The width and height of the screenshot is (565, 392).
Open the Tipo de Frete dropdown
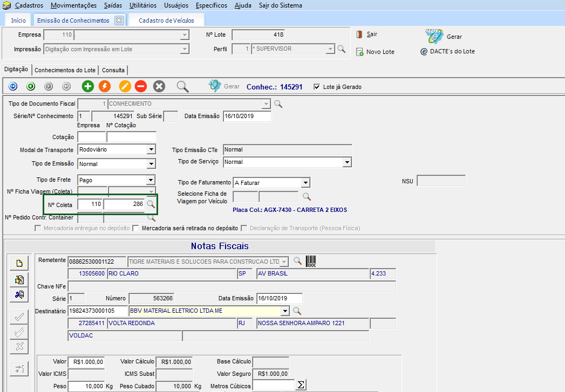coord(151,180)
